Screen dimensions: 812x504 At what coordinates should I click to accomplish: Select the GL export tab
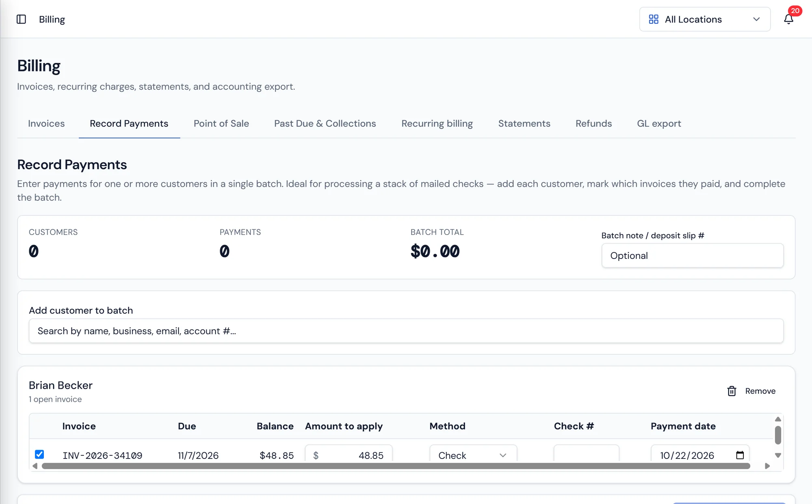point(659,123)
